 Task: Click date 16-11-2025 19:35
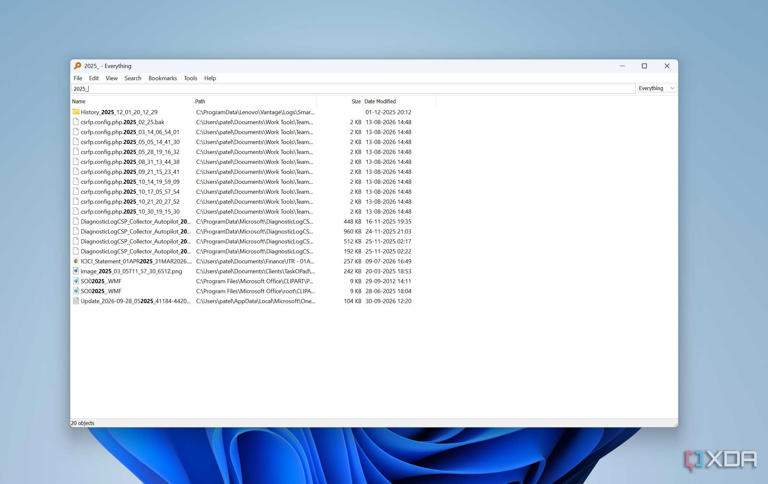click(x=388, y=221)
